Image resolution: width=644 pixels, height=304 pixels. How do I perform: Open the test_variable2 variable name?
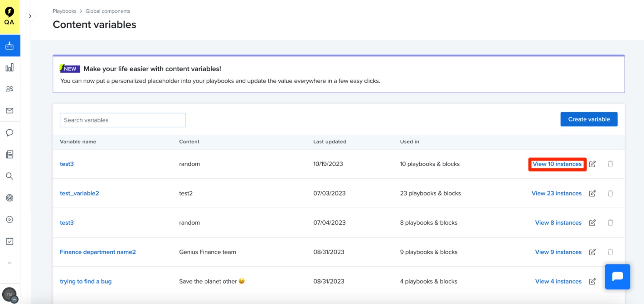pos(79,193)
